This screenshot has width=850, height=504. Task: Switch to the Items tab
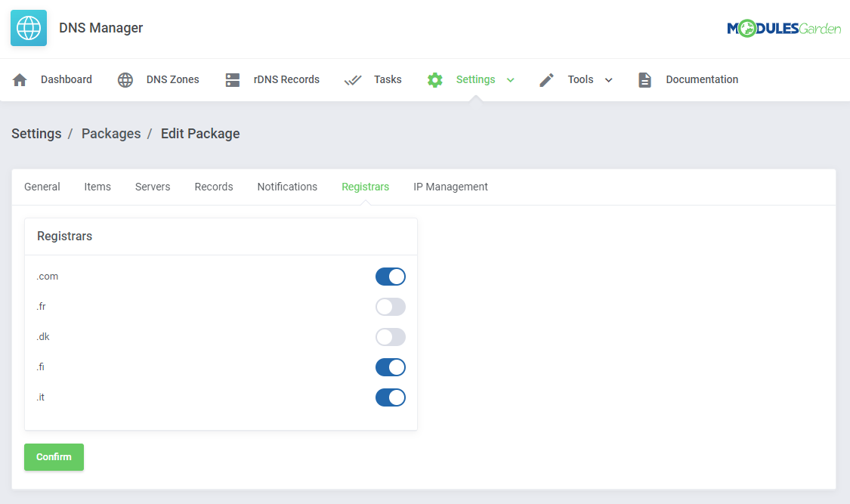pos(97,187)
